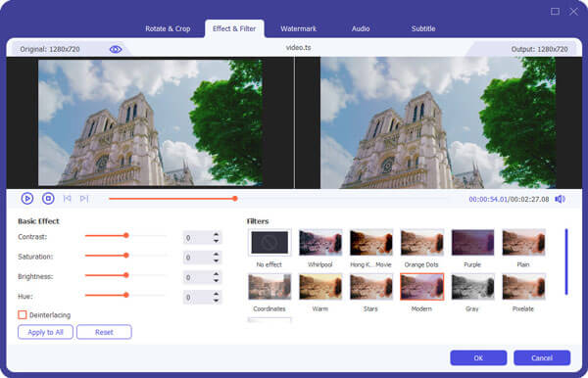Open the Watermark tab
The image size is (588, 378).
click(299, 28)
